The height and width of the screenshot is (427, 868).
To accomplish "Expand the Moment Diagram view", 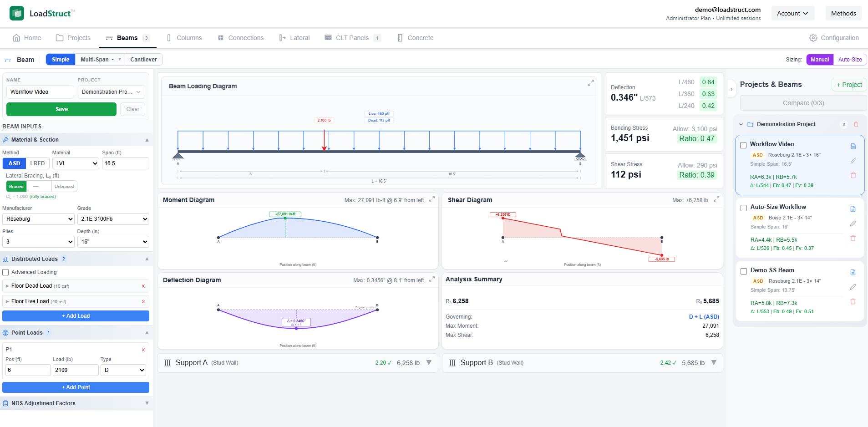I will click(432, 199).
